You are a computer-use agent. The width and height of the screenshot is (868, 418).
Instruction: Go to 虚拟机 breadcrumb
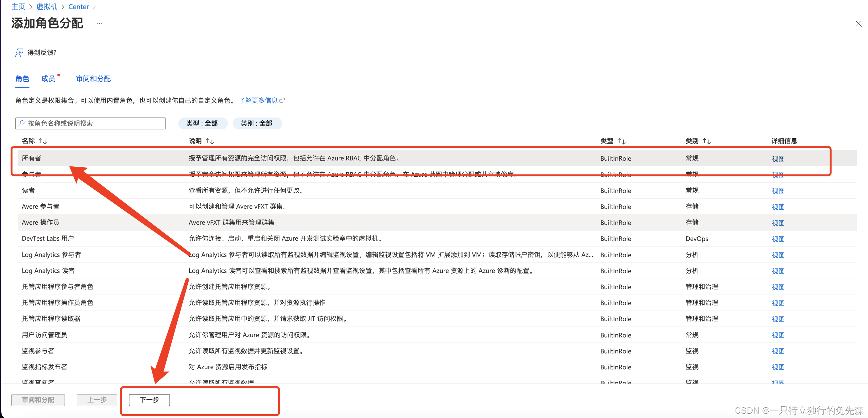click(x=47, y=7)
